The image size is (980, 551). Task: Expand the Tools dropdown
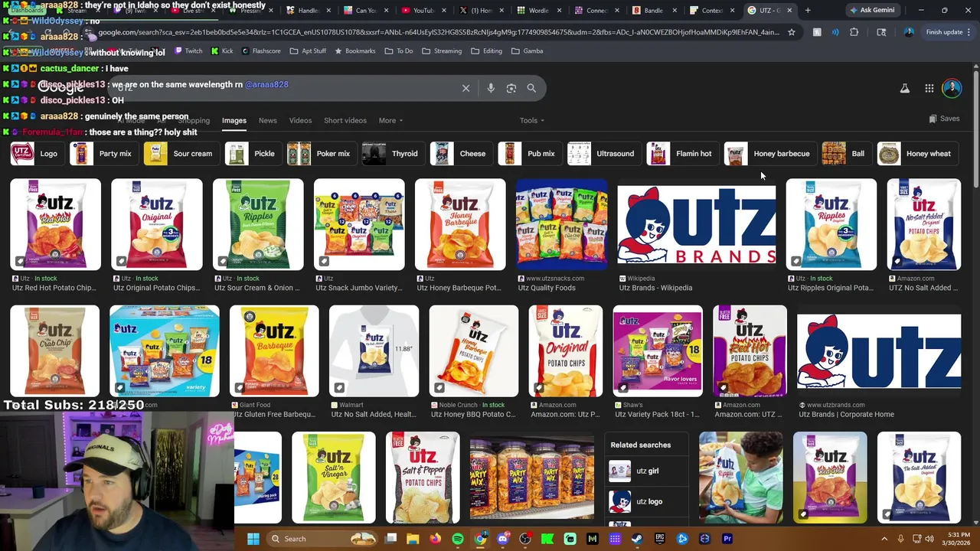(531, 120)
